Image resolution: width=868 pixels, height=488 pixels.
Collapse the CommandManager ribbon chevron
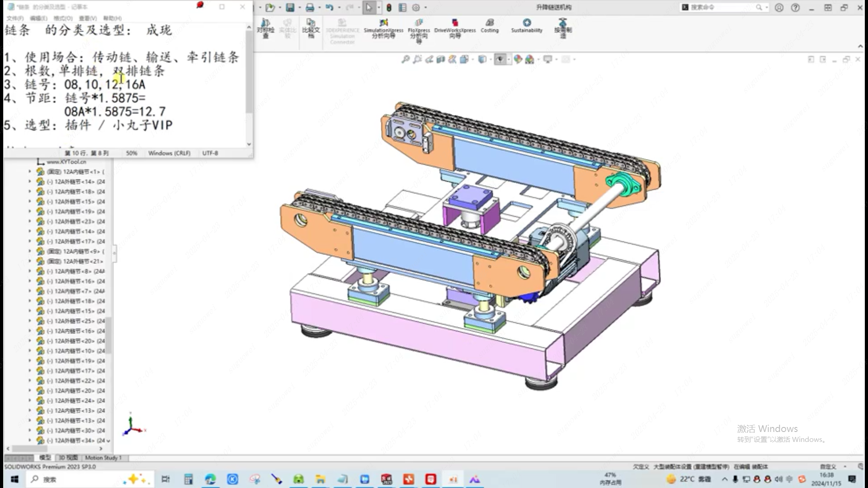pyautogui.click(x=860, y=47)
